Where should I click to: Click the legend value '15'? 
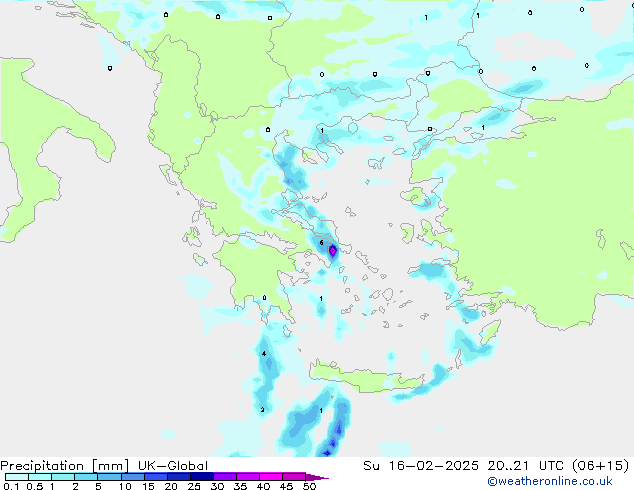point(148,486)
